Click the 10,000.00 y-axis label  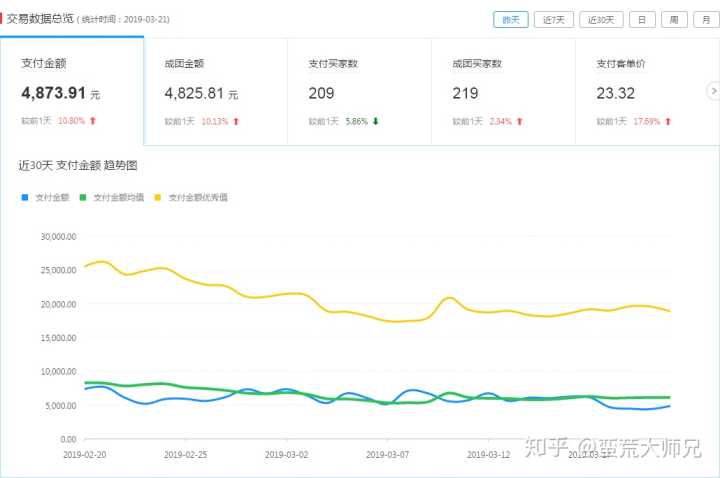click(x=58, y=371)
